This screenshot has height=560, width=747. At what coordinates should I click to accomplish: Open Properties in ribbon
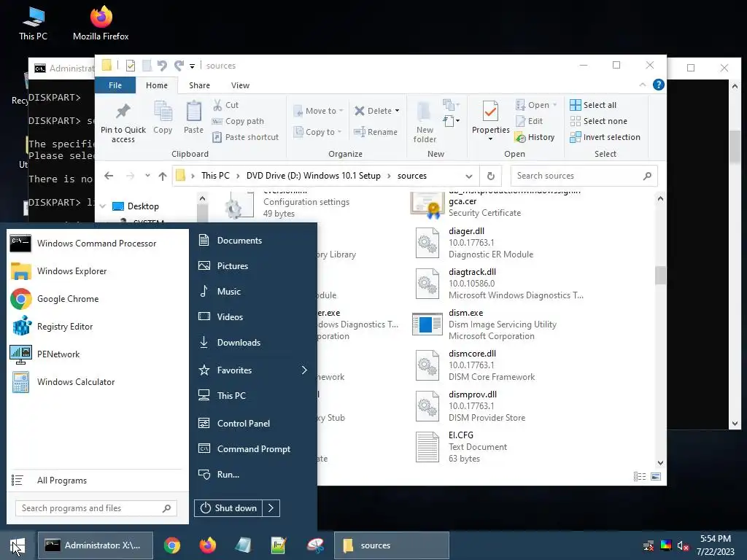(x=491, y=121)
